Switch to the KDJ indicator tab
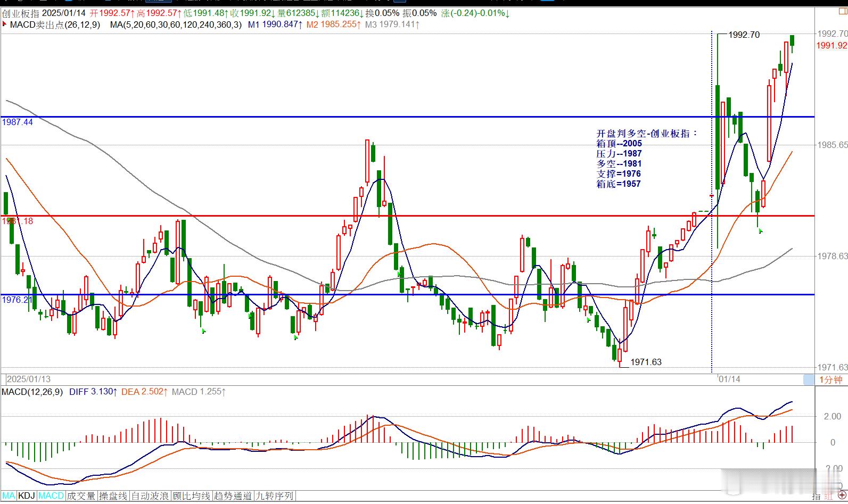The width and height of the screenshot is (848, 504). (27, 495)
